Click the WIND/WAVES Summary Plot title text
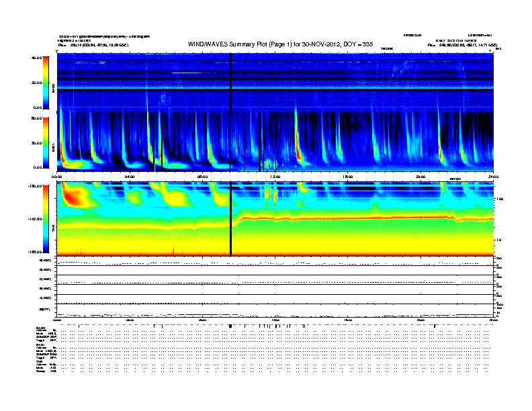This screenshot has width=532, height=411. [280, 44]
